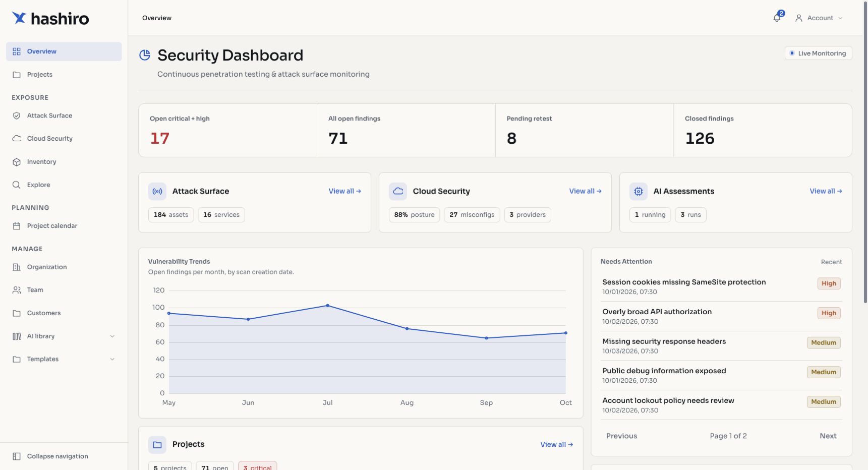Click the Project calendar sidebar label

(x=52, y=226)
